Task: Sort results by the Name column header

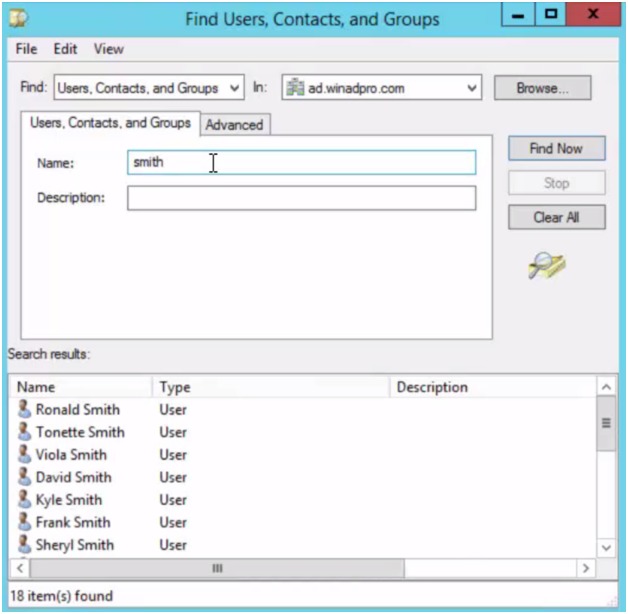Action: 81,387
